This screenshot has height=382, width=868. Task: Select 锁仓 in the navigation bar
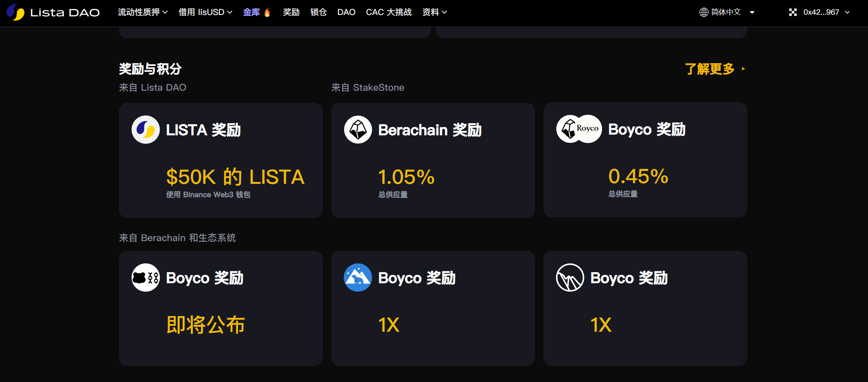tap(318, 12)
